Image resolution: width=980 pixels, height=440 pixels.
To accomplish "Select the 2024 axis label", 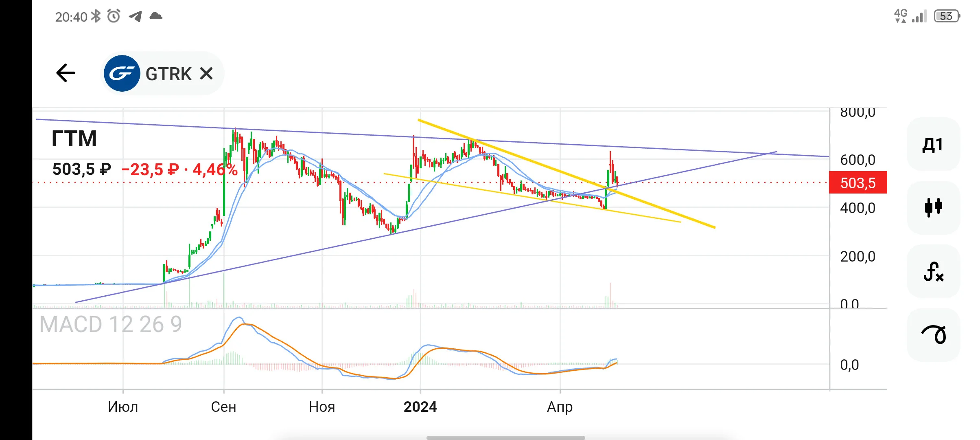I will pyautogui.click(x=420, y=407).
